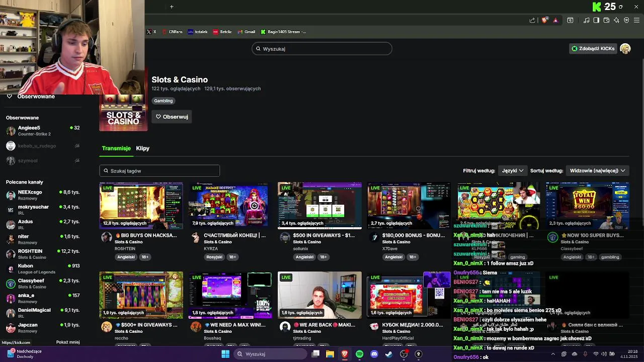This screenshot has width=644, height=362.
Task: Open the Brave Wallet icon
Action: click(x=606, y=20)
